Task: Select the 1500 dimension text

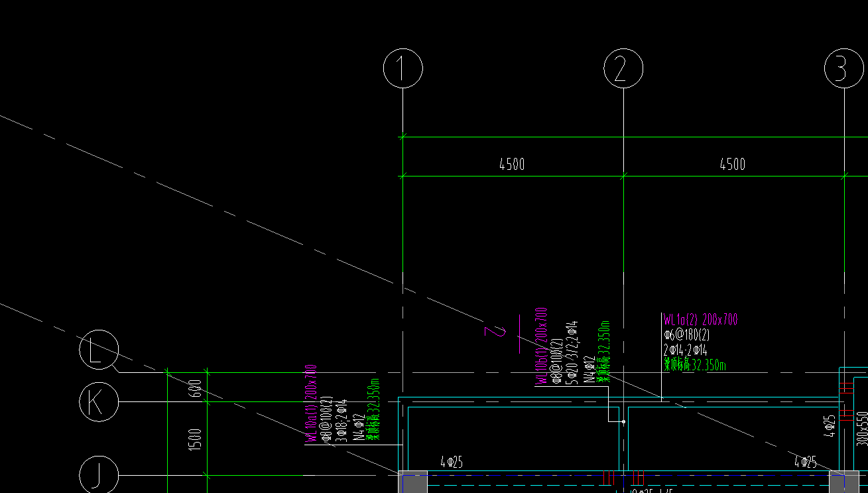Action: pos(194,439)
